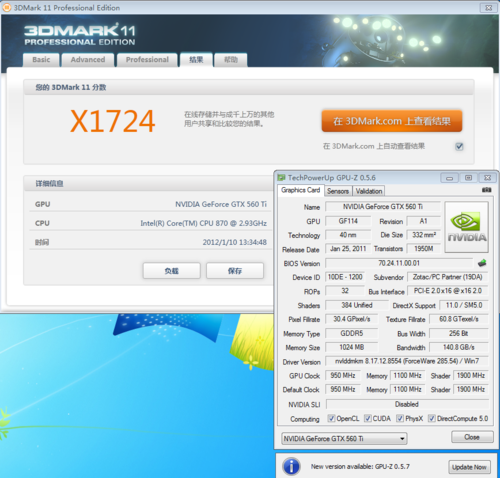The height and width of the screenshot is (478, 500).
Task: Open the GeForce GTX 560 Ti card dropdown
Action: (x=344, y=439)
